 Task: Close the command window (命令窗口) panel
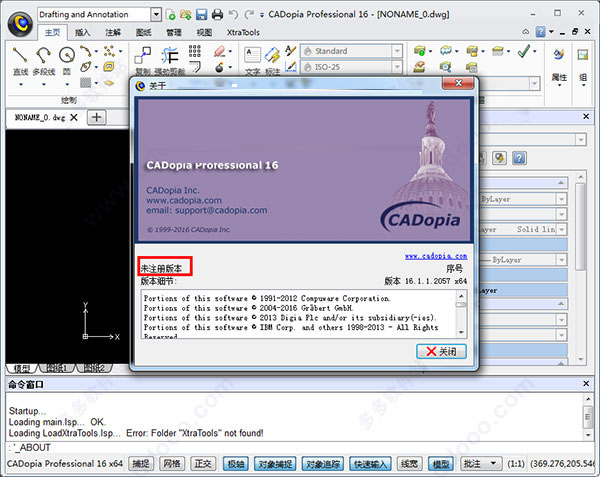click(586, 383)
